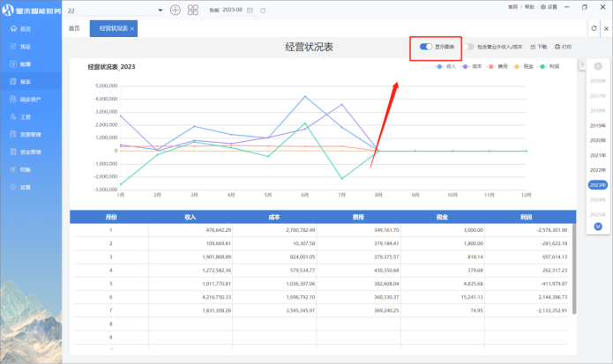Click the circled plus add account icon
Screen dimensions: 613x364
coord(176,11)
